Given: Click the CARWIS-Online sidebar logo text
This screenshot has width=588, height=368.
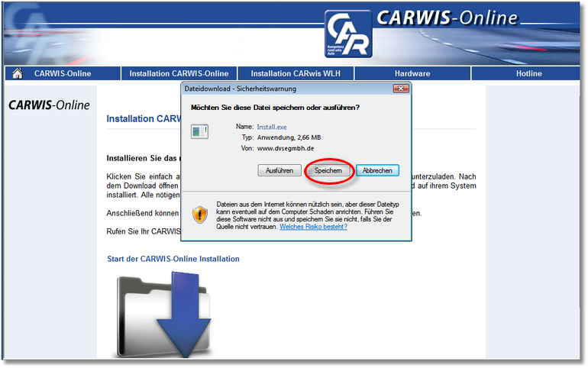Looking at the screenshot, I should pos(49,105).
